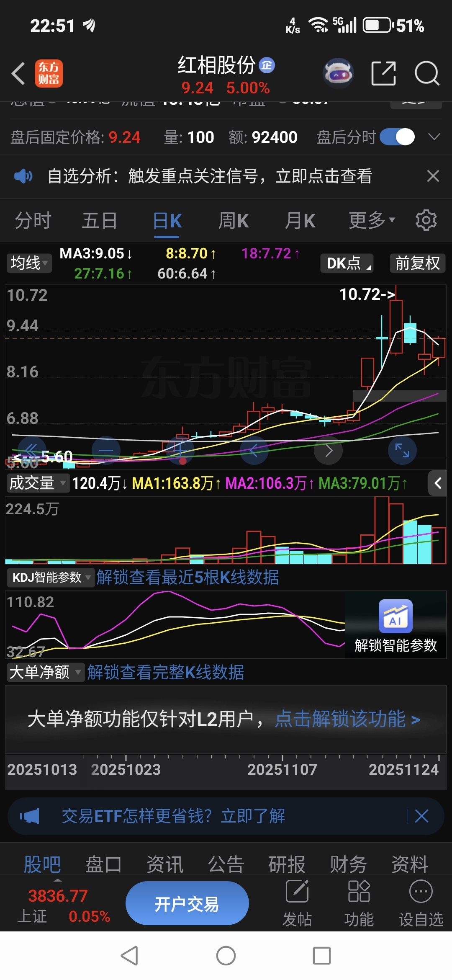Tap the back arrow icon
The height and width of the screenshot is (980, 452).
[18, 74]
